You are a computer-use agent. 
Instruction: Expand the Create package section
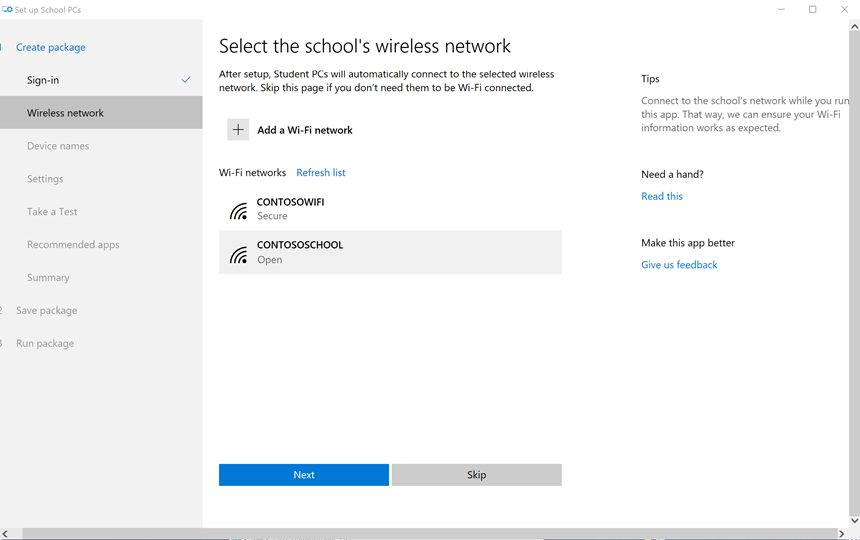(51, 47)
